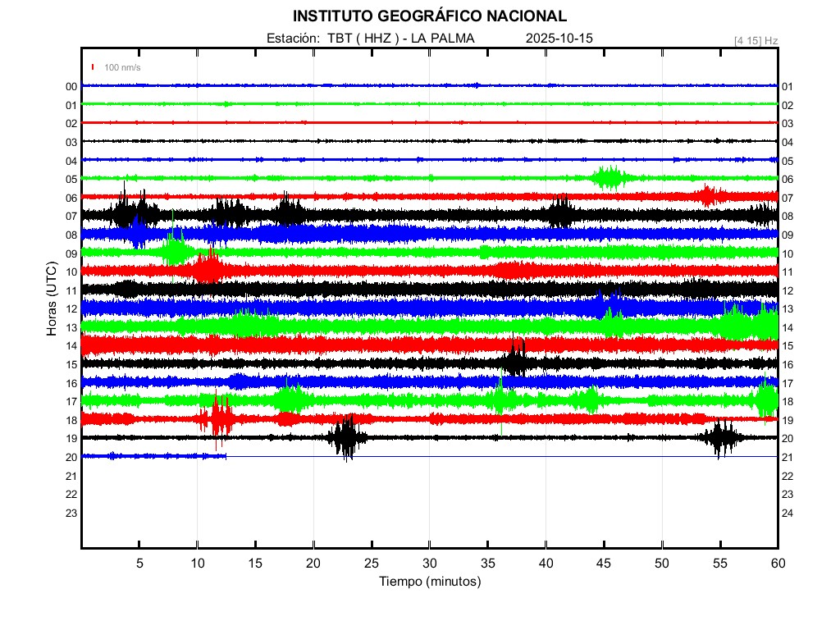The width and height of the screenshot is (840, 630).
Task: Select the red burst near minute 11, hour 10
Action: [x=208, y=269]
